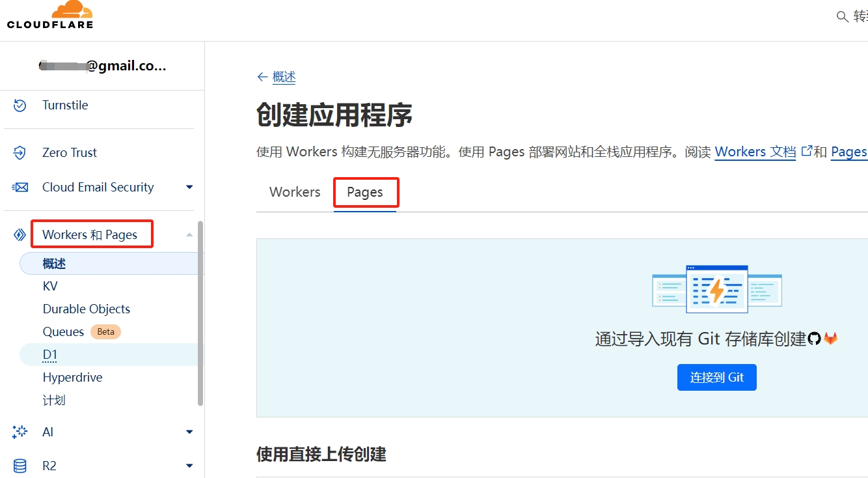Image resolution: width=868 pixels, height=478 pixels.
Task: Open KV in the sidebar
Action: pos(50,287)
